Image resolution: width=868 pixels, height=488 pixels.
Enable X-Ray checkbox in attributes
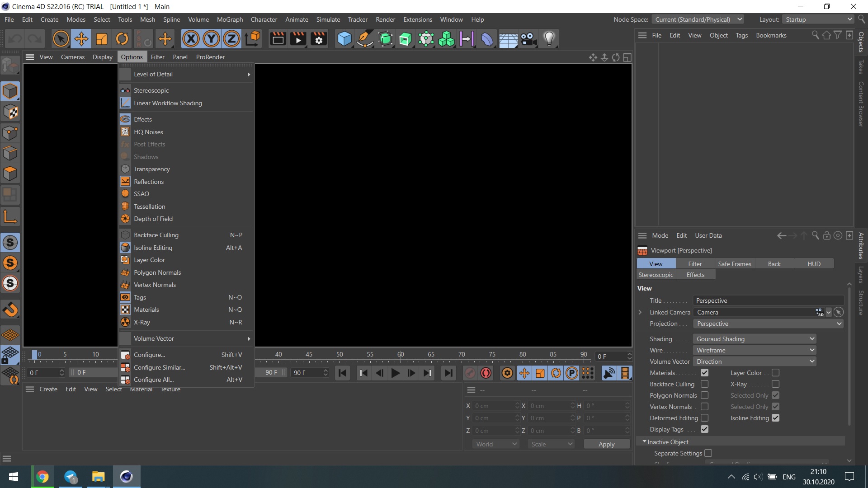(775, 384)
